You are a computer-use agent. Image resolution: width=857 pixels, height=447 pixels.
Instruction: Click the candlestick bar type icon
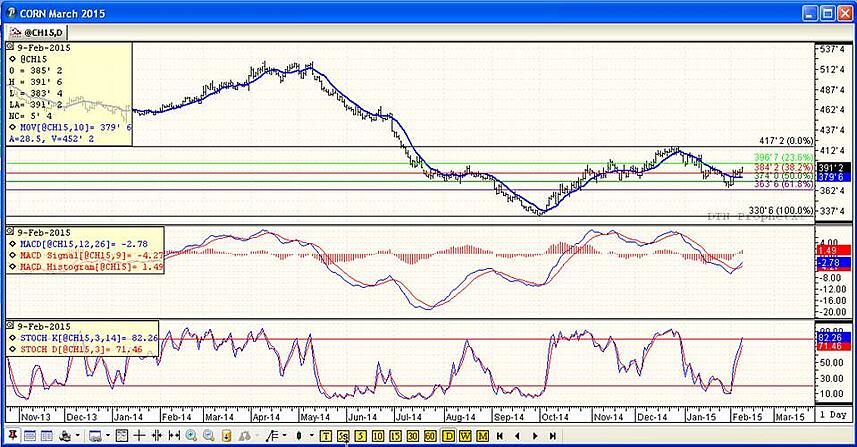pyautogui.click(x=298, y=436)
